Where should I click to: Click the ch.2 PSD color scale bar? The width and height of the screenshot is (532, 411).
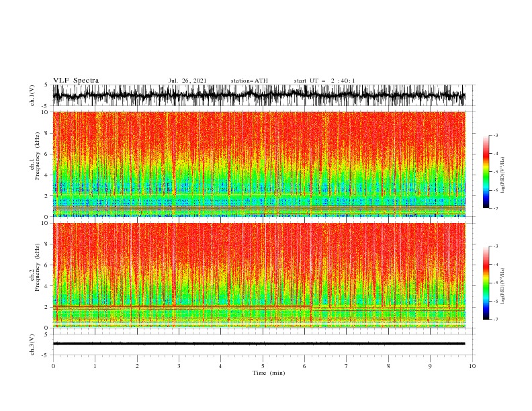coord(486,283)
